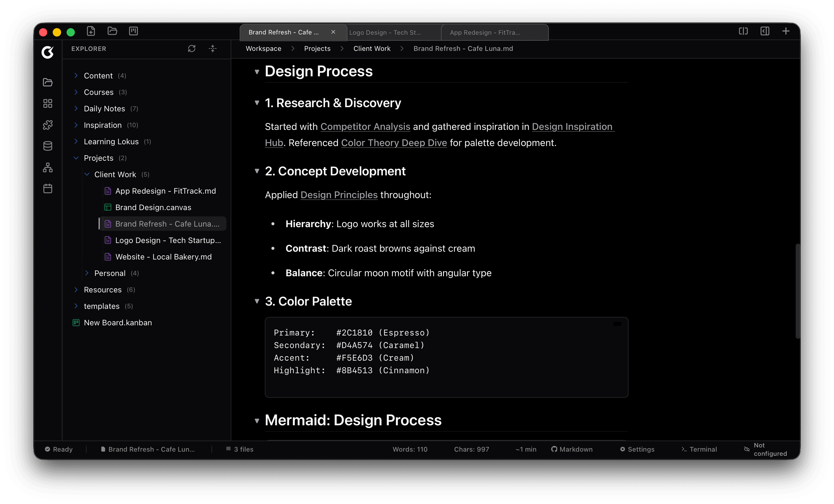
Task: Collapse all folders in the Explorer
Action: point(213,49)
